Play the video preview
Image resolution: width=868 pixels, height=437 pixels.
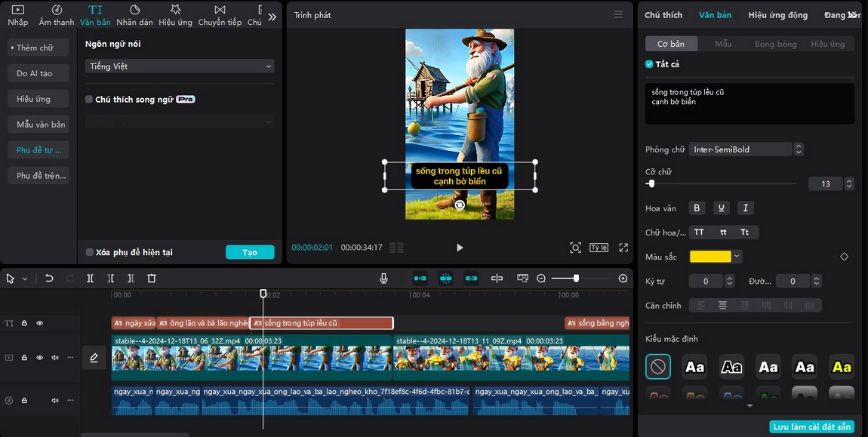click(x=460, y=248)
